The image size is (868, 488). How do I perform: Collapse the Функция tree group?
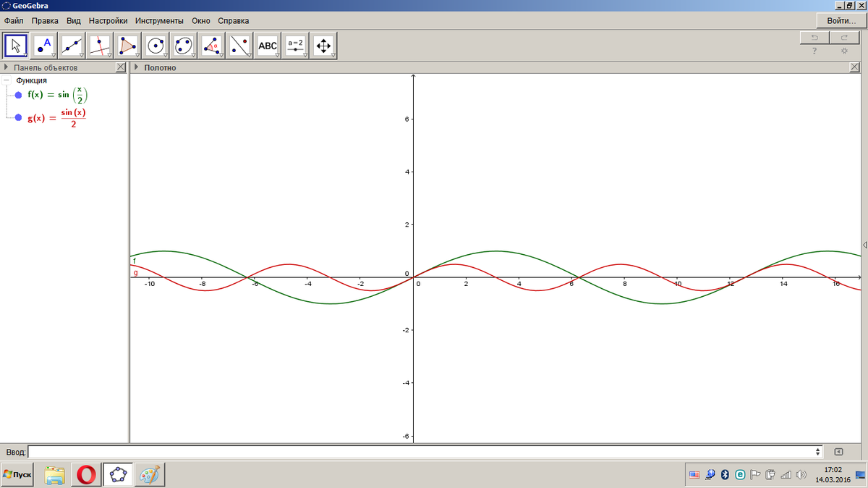click(7, 80)
